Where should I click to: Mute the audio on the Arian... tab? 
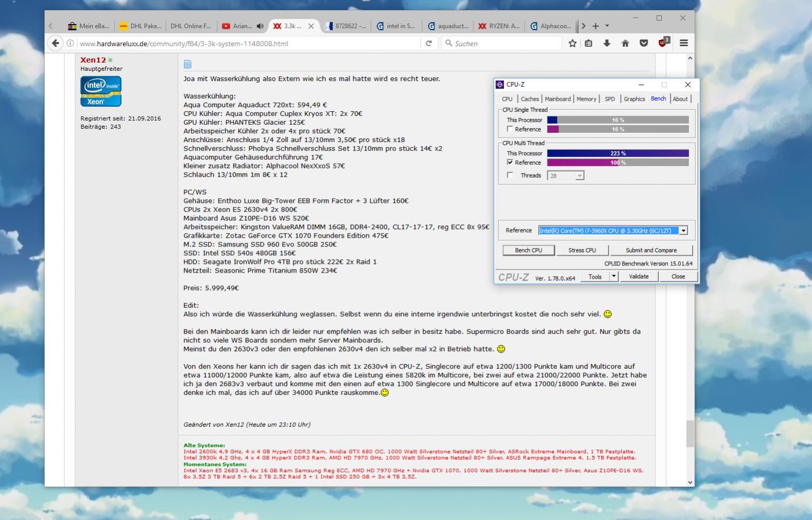[x=260, y=26]
